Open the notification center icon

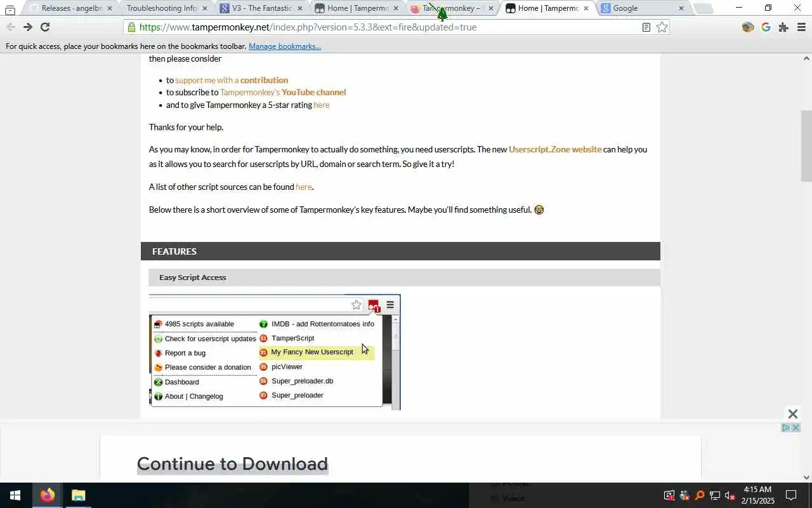click(x=791, y=495)
